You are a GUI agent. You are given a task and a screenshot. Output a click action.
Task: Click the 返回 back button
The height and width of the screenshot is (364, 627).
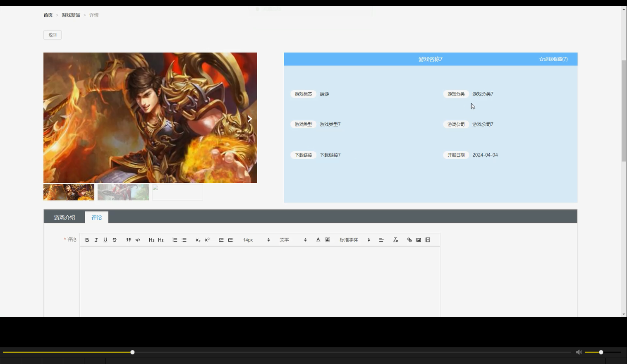point(53,35)
